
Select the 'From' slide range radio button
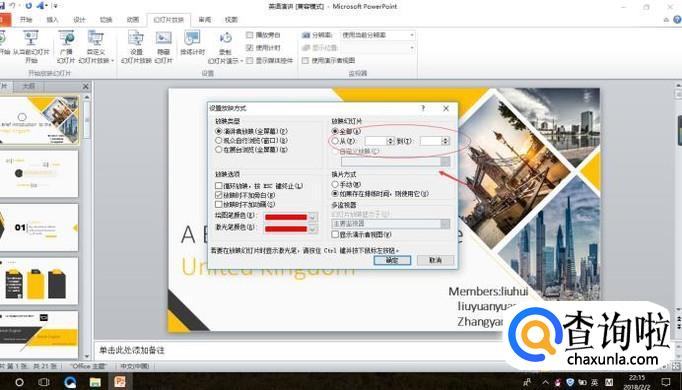click(335, 141)
